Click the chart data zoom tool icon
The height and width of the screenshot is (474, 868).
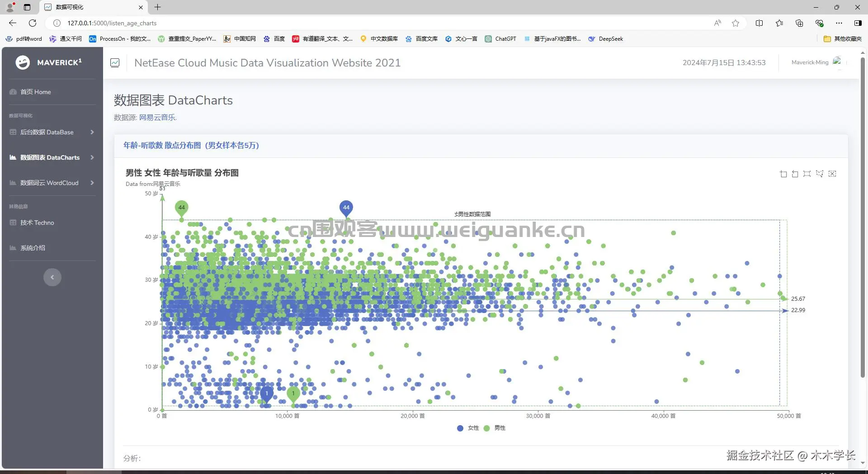(783, 174)
